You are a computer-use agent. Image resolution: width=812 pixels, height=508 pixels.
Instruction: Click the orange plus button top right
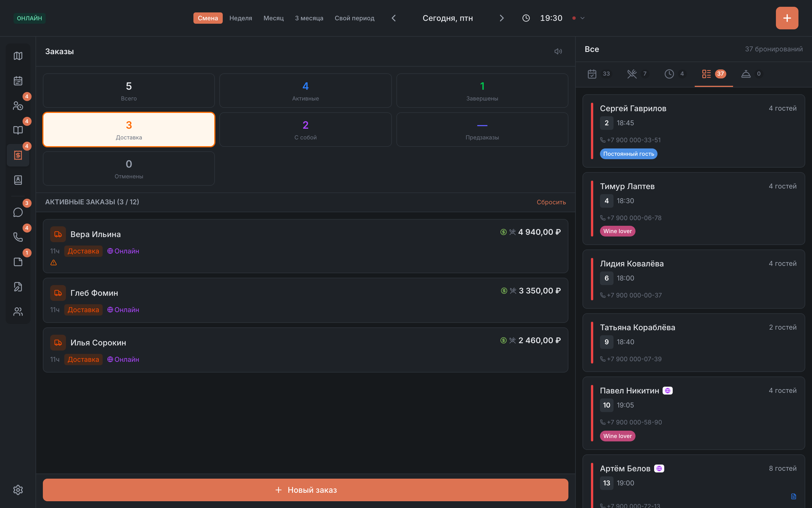point(787,18)
